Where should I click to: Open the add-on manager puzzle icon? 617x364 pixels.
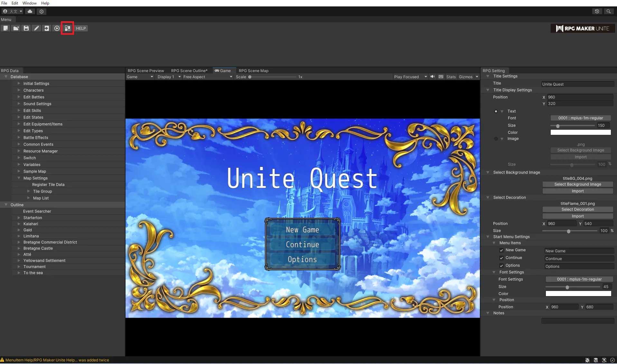[x=67, y=28]
